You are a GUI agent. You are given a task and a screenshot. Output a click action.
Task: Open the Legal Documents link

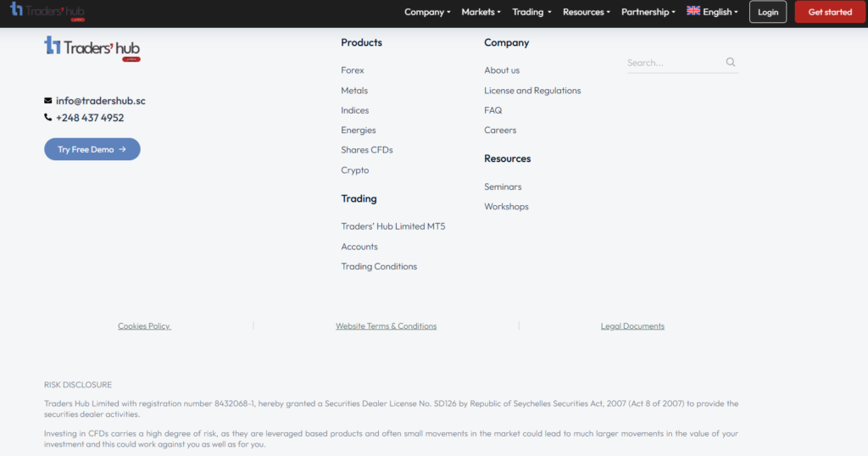[632, 326]
